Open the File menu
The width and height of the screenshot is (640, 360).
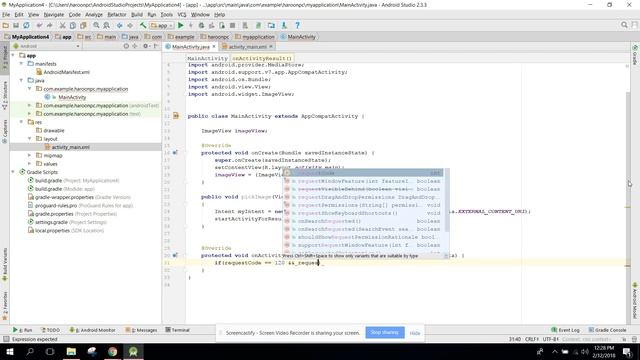(6, 15)
